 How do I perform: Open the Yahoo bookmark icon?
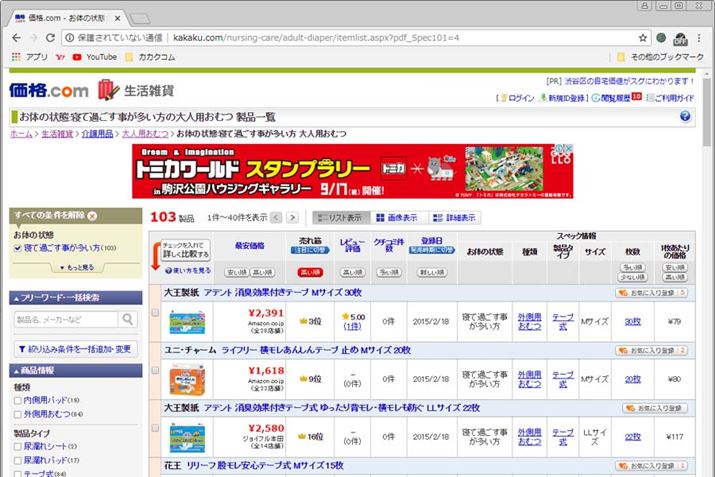[x=60, y=57]
